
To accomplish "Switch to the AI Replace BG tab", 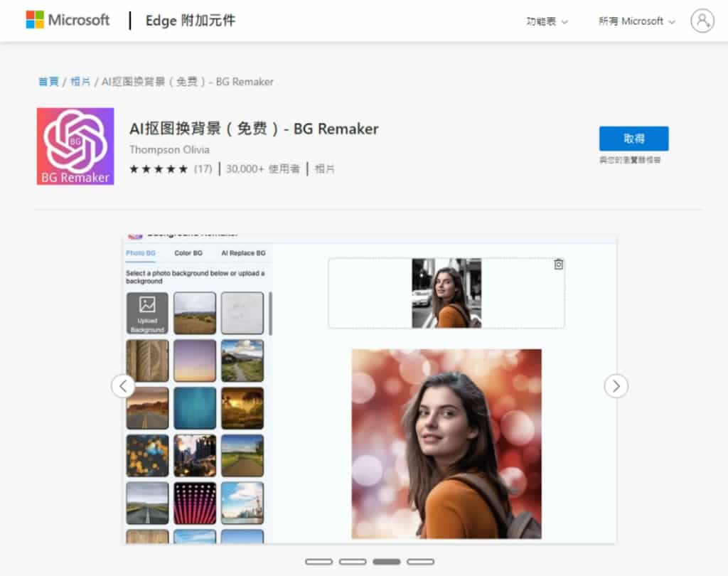I will pyautogui.click(x=243, y=253).
